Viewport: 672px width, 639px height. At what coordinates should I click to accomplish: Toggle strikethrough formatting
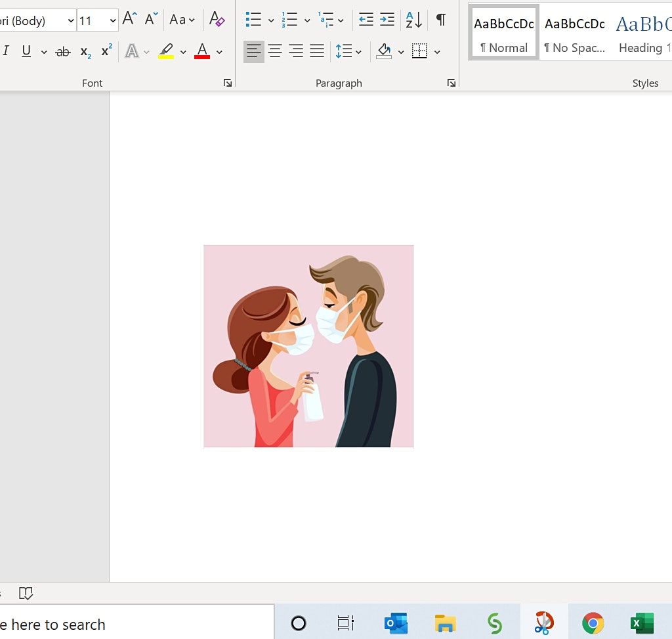tap(63, 51)
